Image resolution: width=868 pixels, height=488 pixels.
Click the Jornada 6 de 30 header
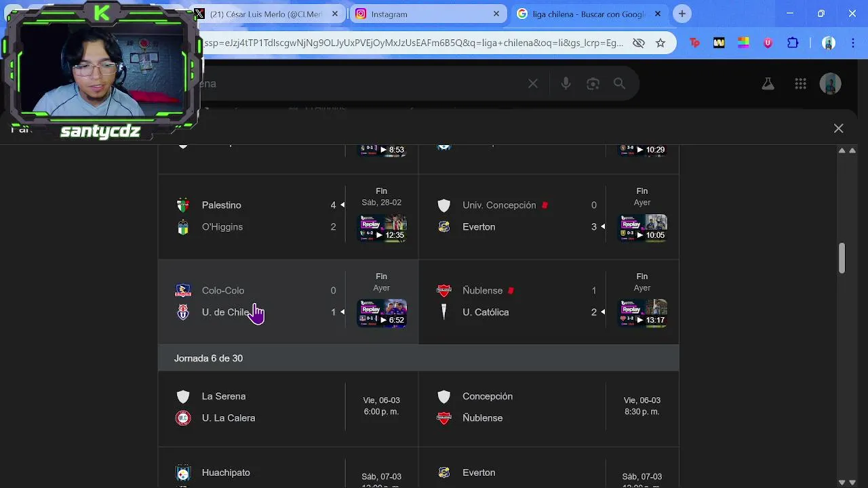[418, 358]
